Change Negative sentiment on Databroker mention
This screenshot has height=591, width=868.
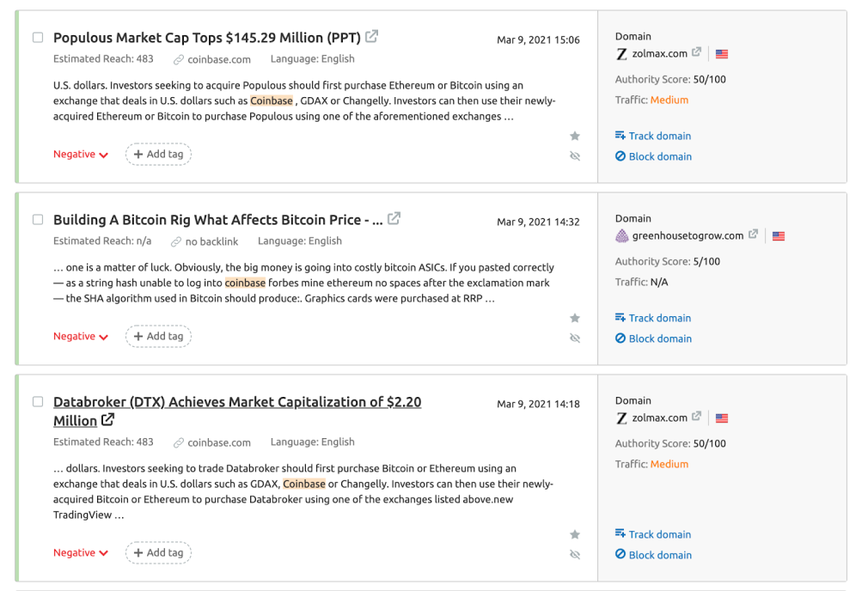81,553
